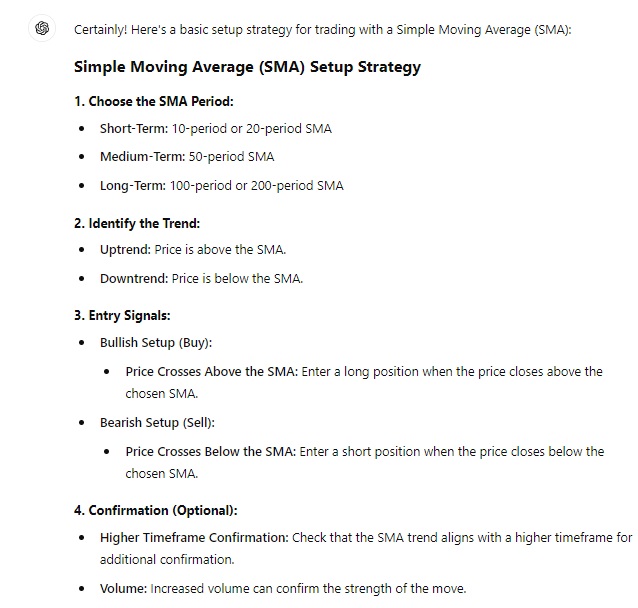This screenshot has height=608, width=638.
Task: Click the bold "Medium-Term" label
Action: click(x=142, y=156)
